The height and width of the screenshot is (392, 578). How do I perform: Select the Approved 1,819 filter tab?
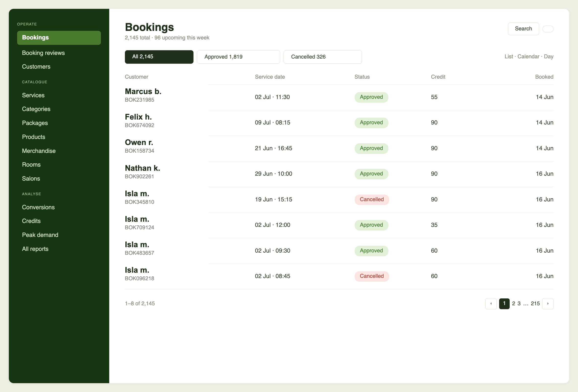tap(238, 57)
